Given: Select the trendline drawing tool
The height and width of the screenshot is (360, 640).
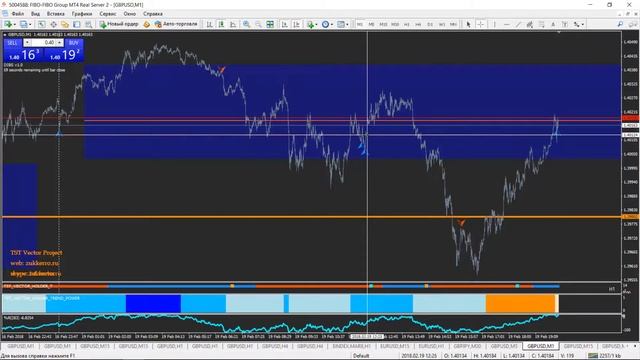Looking at the screenshot, I should point(518,24).
